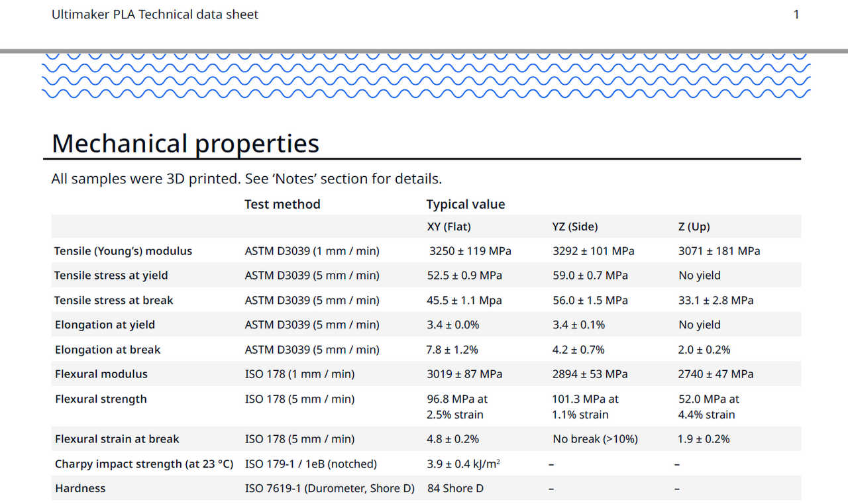The height and width of the screenshot is (504, 848).
Task: Select the Z (Up) column label
Action: click(694, 226)
